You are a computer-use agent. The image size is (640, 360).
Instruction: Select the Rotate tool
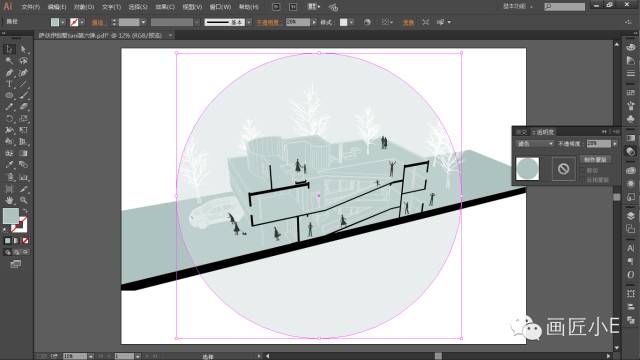coord(9,119)
